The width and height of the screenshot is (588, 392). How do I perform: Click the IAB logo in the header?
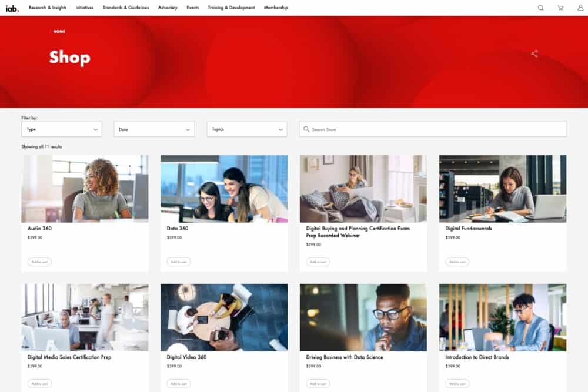click(13, 8)
